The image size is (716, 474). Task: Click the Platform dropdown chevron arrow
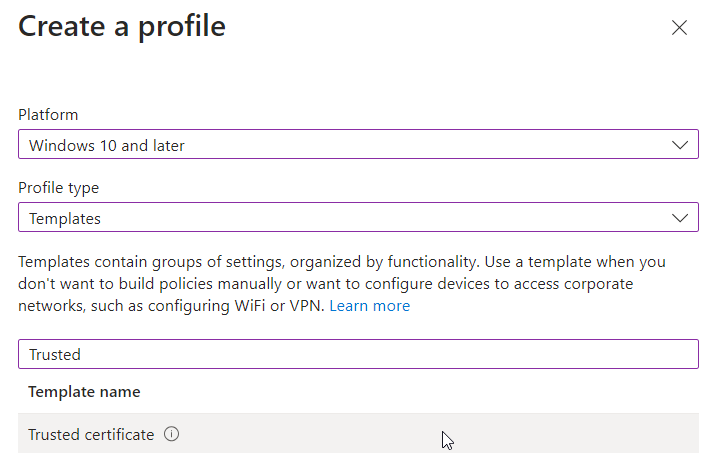(679, 145)
